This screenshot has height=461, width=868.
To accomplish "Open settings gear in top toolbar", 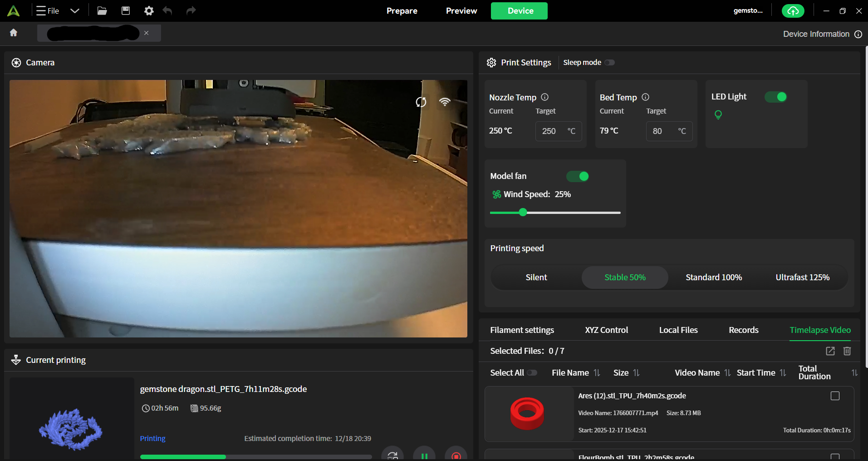I will pyautogui.click(x=149, y=11).
